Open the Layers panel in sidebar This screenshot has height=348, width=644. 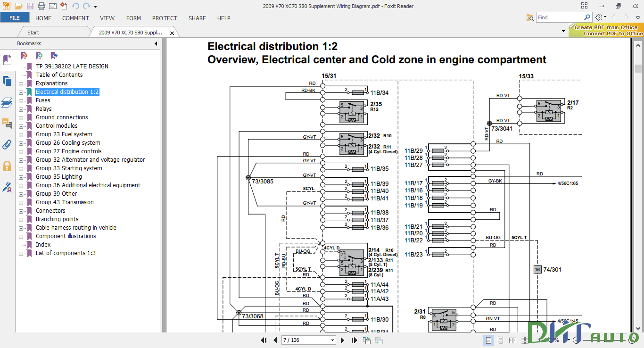7,102
